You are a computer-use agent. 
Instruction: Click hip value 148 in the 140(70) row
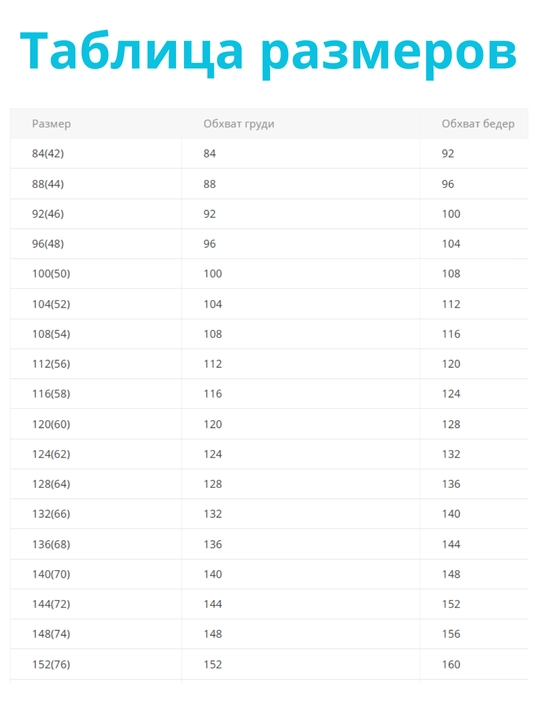pyautogui.click(x=451, y=574)
